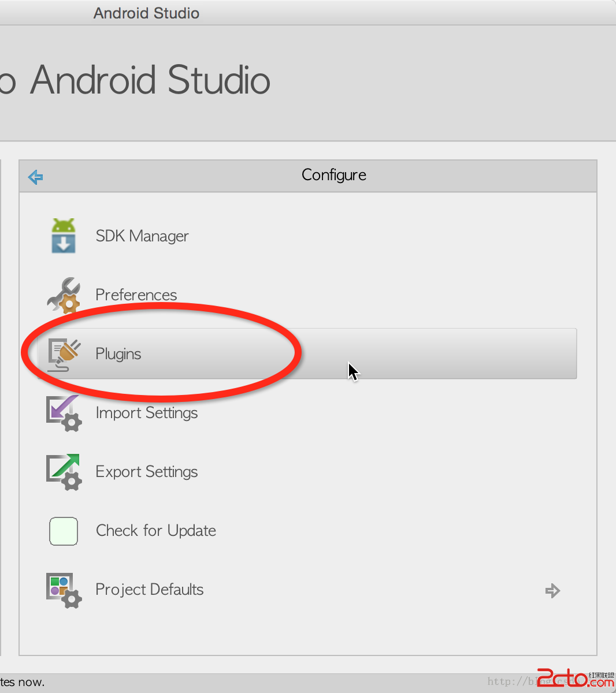Click the Plugins plug icon
Screen dimensions: 616x693
[x=64, y=354]
